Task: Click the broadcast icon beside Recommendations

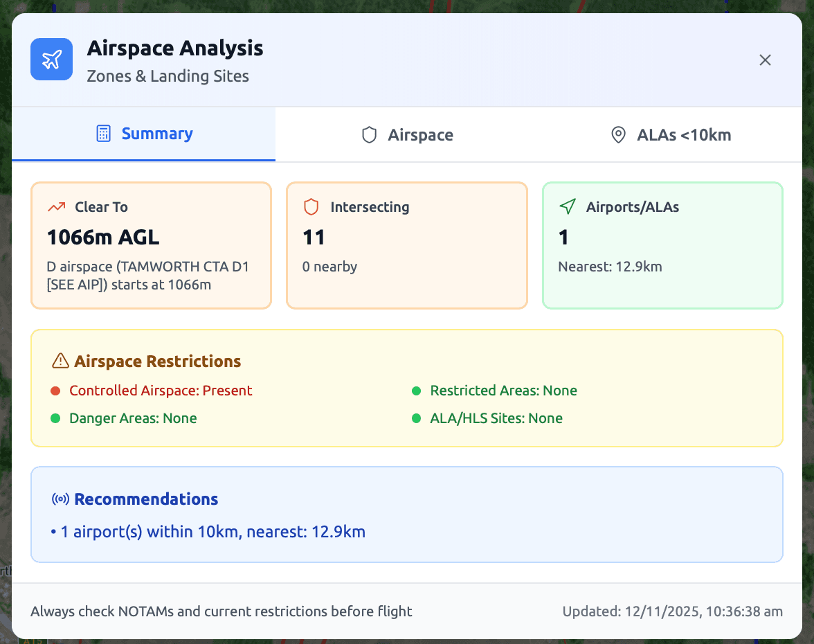Action: coord(60,499)
